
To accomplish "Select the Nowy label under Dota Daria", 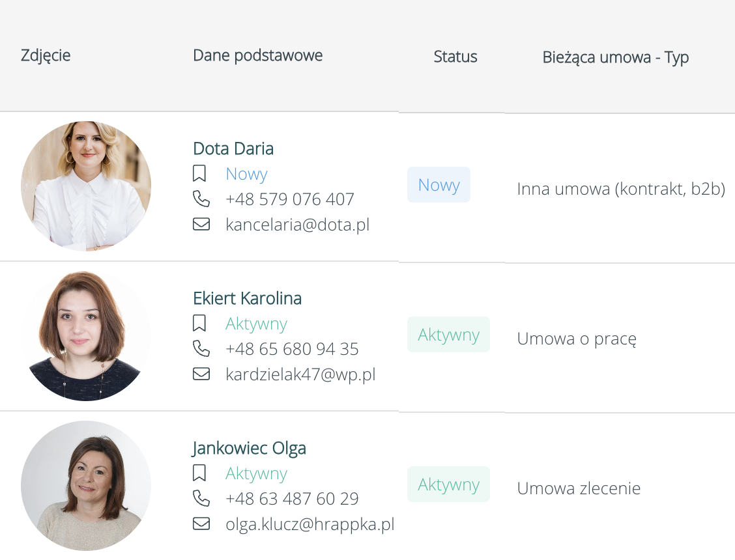I will pyautogui.click(x=246, y=173).
